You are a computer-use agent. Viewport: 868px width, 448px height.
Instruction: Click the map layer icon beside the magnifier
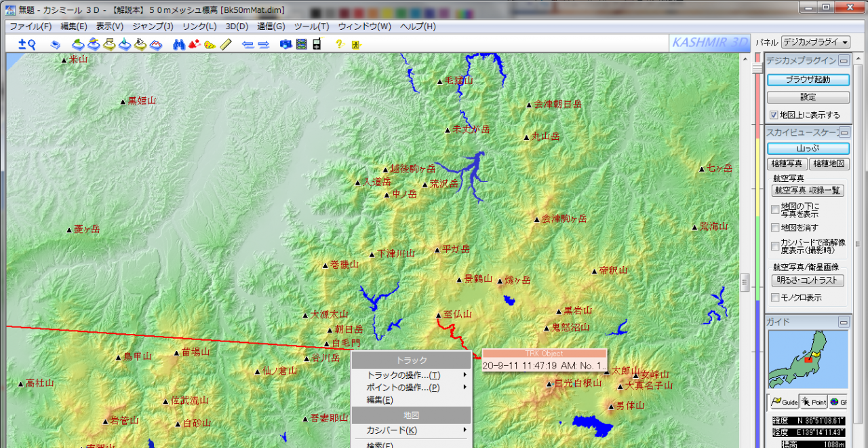pos(56,44)
